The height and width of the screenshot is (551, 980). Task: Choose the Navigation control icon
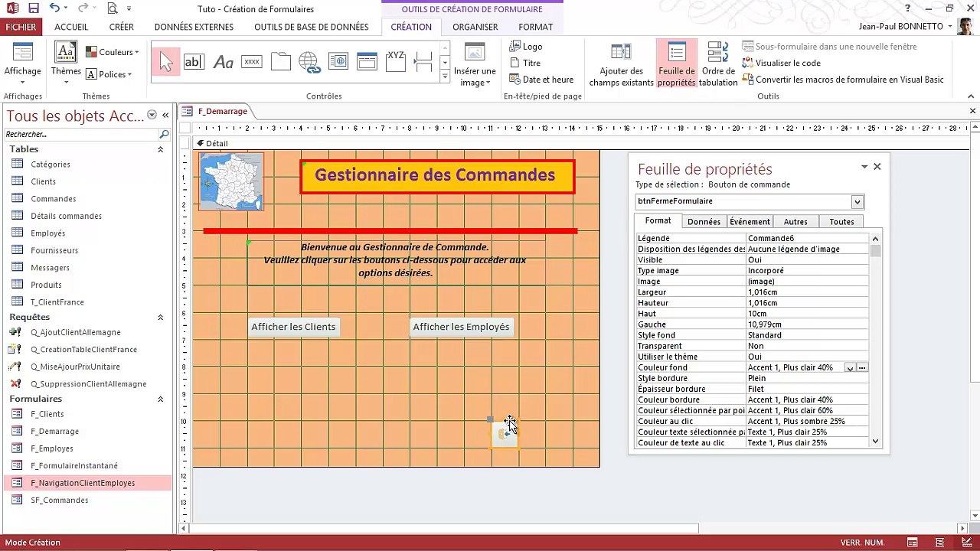[x=367, y=62]
